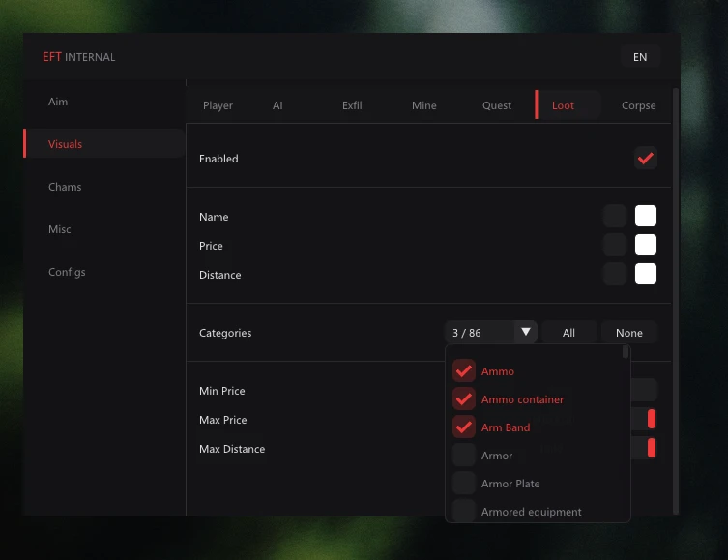Toggle the Enabled loot checkbox
728x560 pixels.
pos(646,159)
